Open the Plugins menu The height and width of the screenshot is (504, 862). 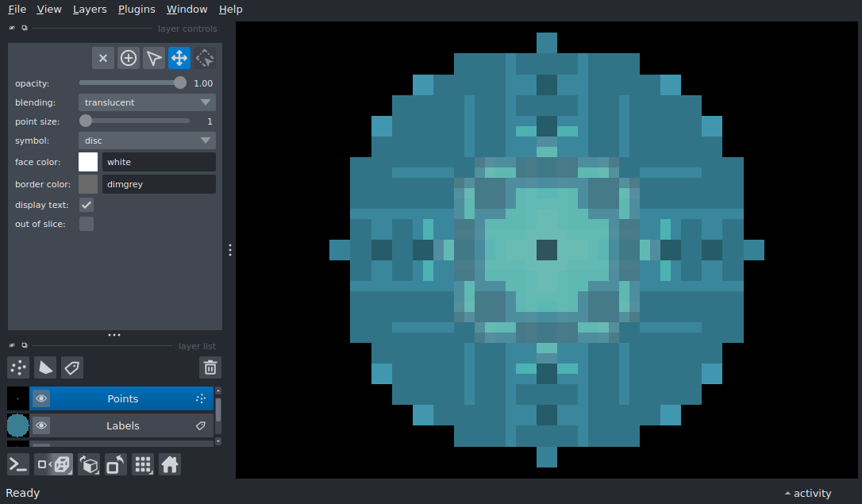pos(137,10)
